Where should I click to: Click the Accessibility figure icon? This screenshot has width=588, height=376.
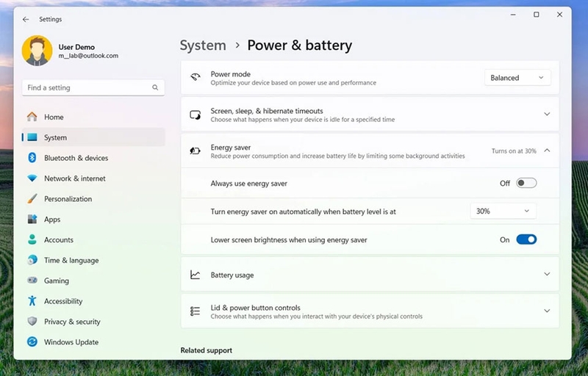click(32, 301)
